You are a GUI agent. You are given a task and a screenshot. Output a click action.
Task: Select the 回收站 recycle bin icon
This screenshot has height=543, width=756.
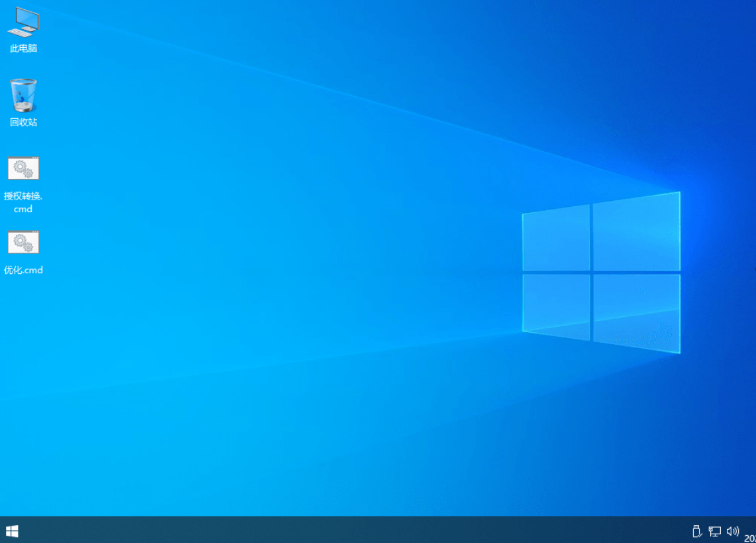pos(23,95)
